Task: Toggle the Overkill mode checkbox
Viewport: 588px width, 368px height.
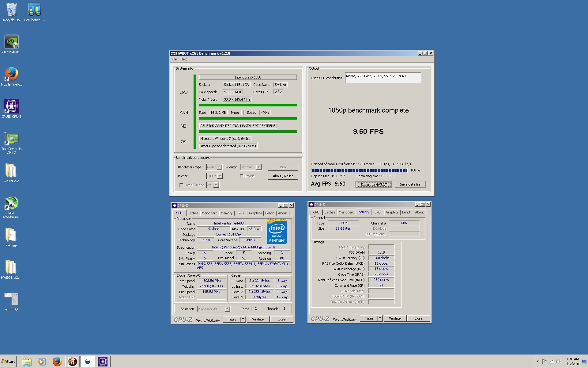Action: (x=181, y=185)
